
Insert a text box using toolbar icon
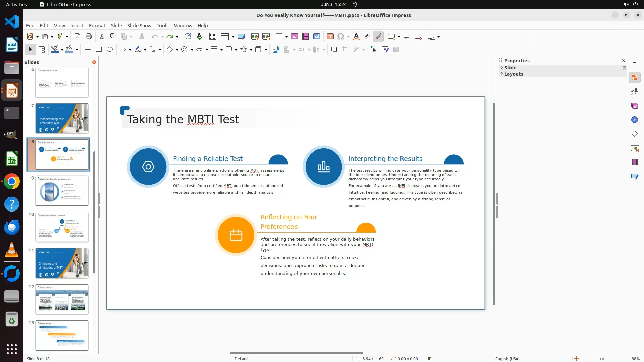click(330, 37)
